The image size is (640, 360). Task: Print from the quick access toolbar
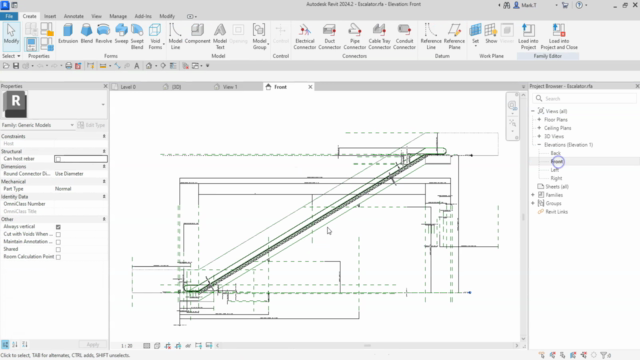click(69, 66)
